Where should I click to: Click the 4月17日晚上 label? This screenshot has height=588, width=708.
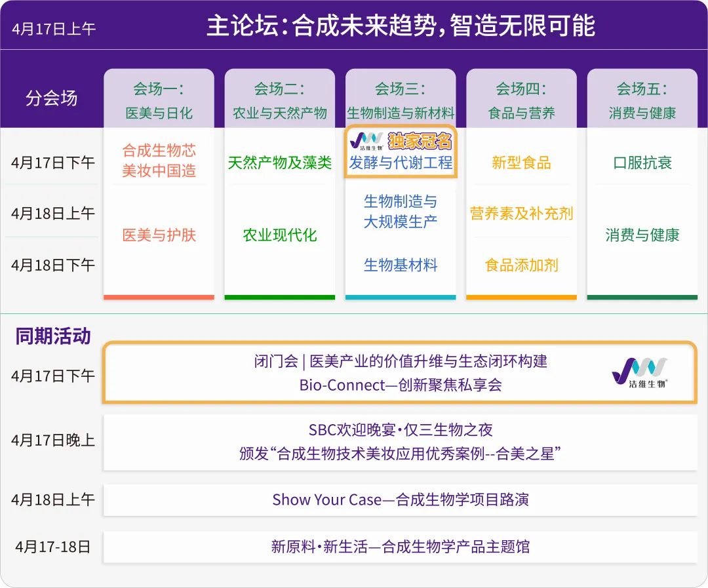pos(53,441)
